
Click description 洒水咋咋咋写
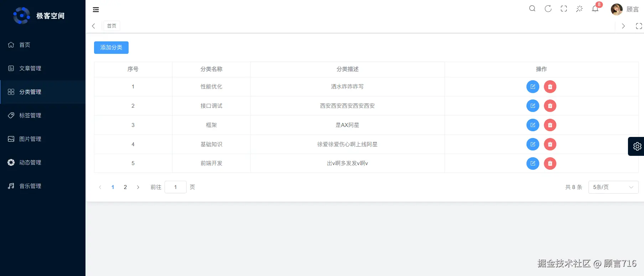pyautogui.click(x=347, y=87)
